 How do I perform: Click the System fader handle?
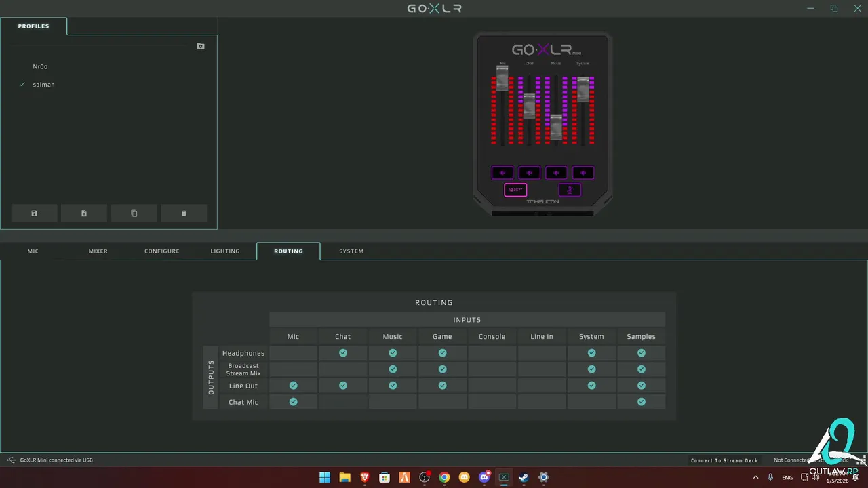(x=583, y=89)
